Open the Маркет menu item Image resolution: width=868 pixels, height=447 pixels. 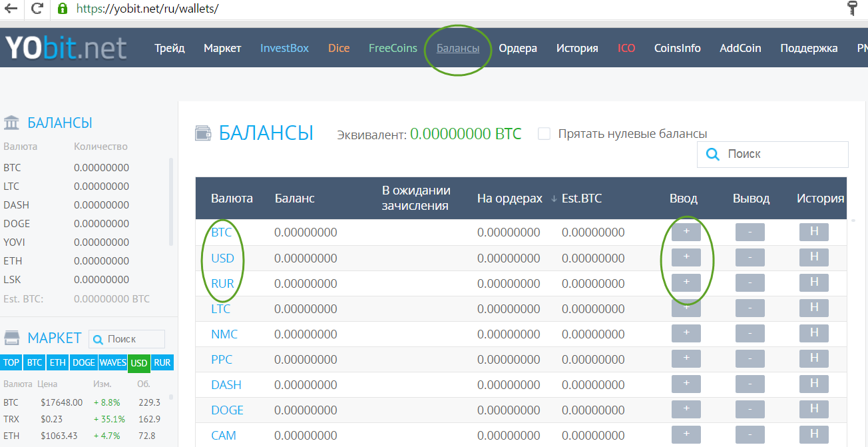[222, 48]
